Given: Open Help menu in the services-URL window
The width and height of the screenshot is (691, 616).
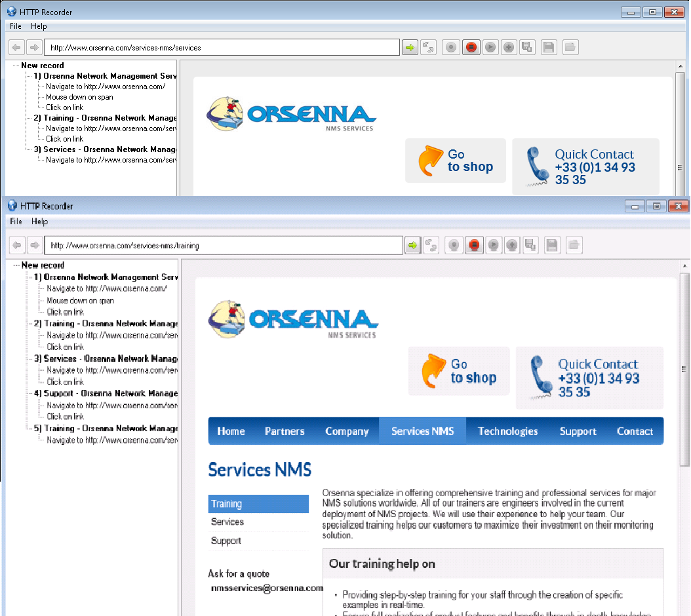Looking at the screenshot, I should (39, 26).
